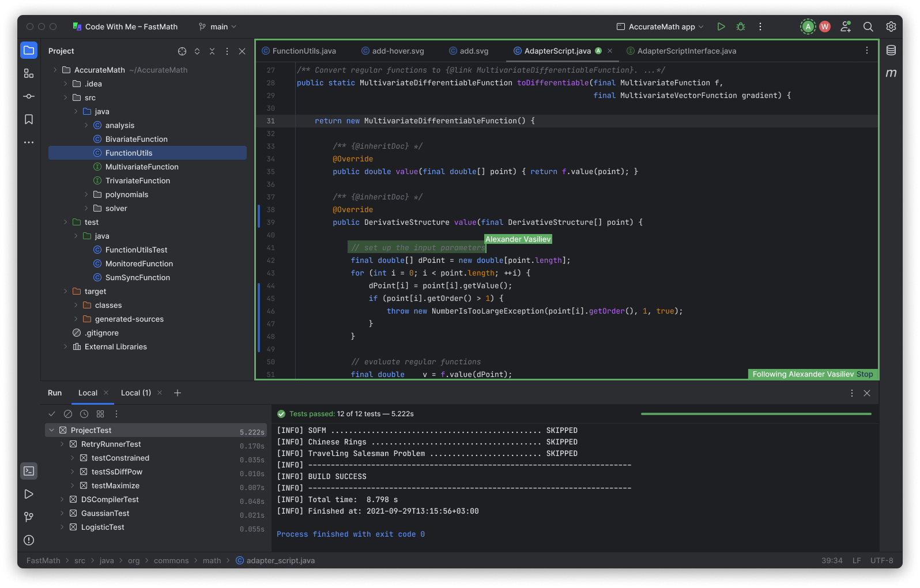Show more tool windows ellipsis

pos(29,142)
